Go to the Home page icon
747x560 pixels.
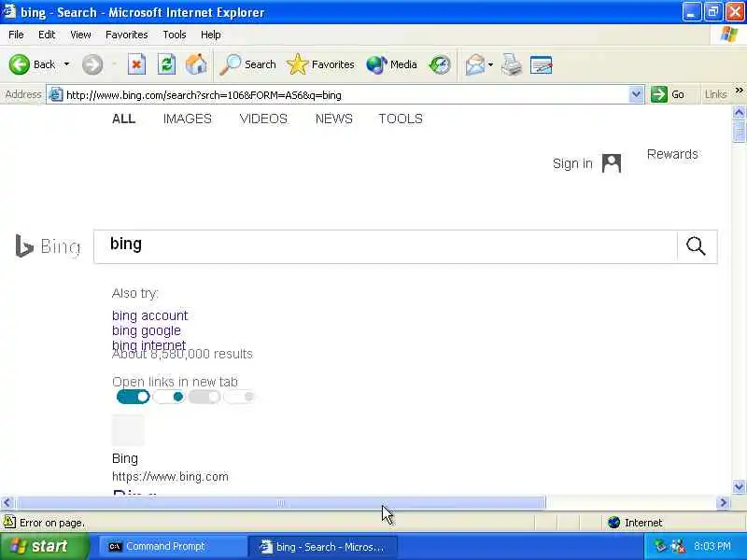pyautogui.click(x=196, y=64)
